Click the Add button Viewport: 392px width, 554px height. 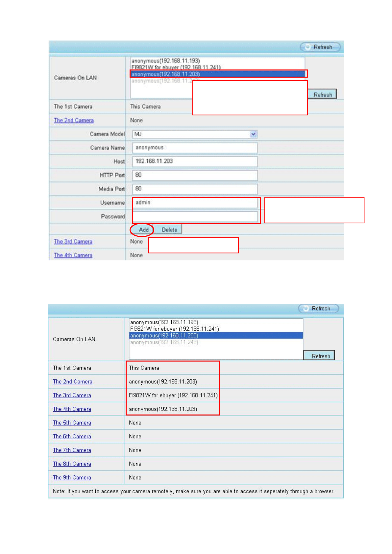142,229
